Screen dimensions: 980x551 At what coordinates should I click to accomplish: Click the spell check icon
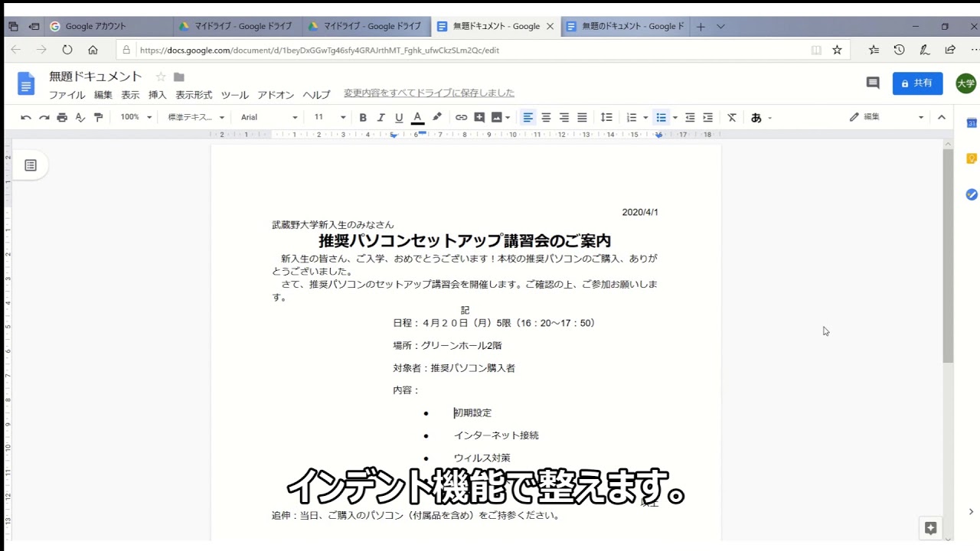click(80, 117)
